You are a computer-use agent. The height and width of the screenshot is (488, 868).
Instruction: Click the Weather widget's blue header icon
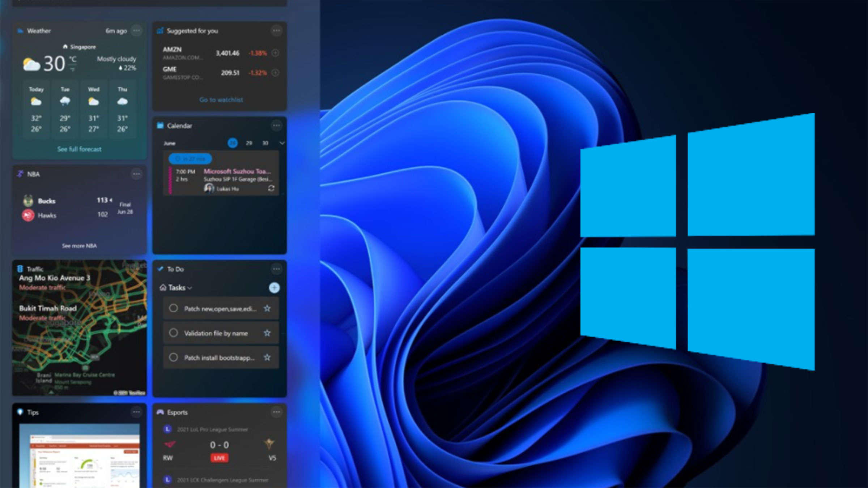click(21, 31)
